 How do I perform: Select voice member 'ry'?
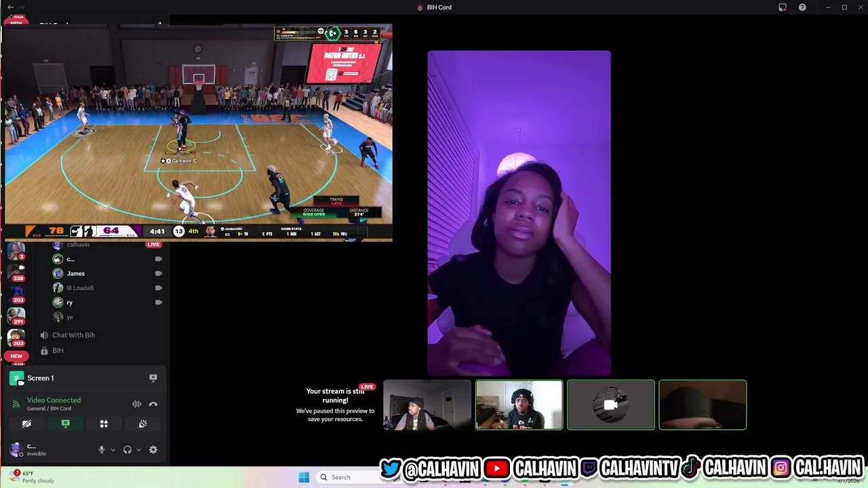69,302
